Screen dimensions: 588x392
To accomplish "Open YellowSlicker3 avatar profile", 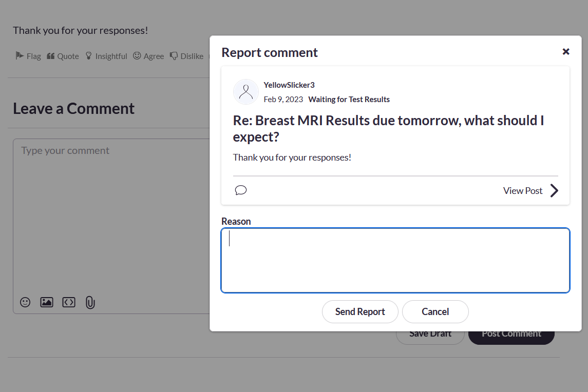I will click(246, 92).
